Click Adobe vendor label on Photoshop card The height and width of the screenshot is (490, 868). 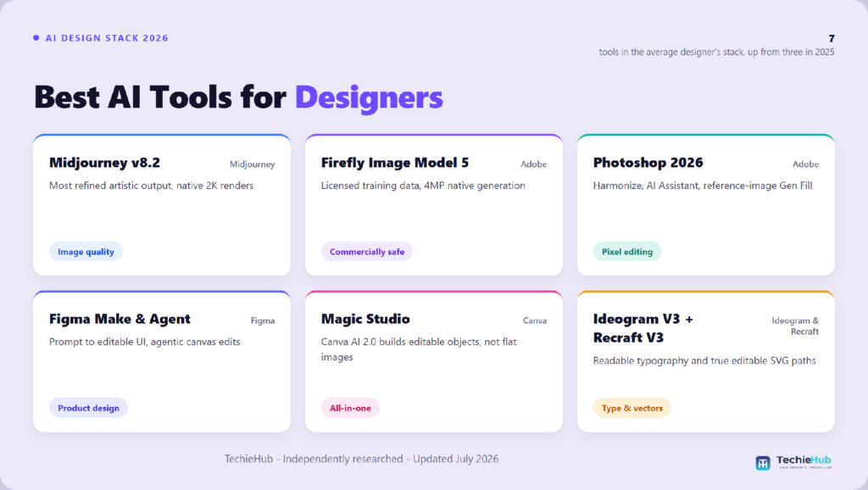pyautogui.click(x=805, y=164)
